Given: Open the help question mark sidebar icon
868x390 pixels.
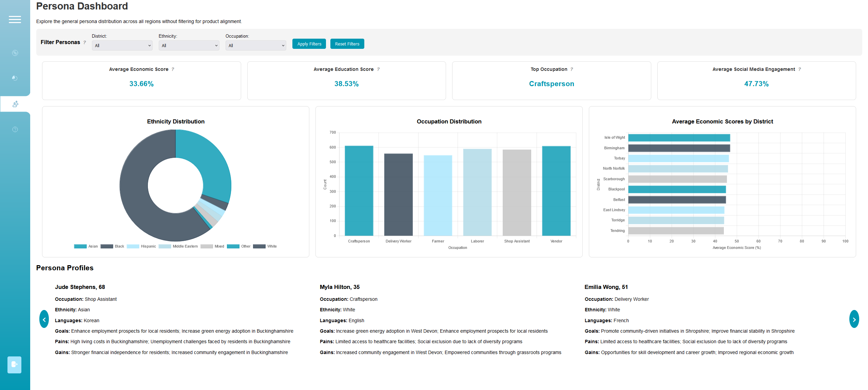Looking at the screenshot, I should [x=15, y=130].
